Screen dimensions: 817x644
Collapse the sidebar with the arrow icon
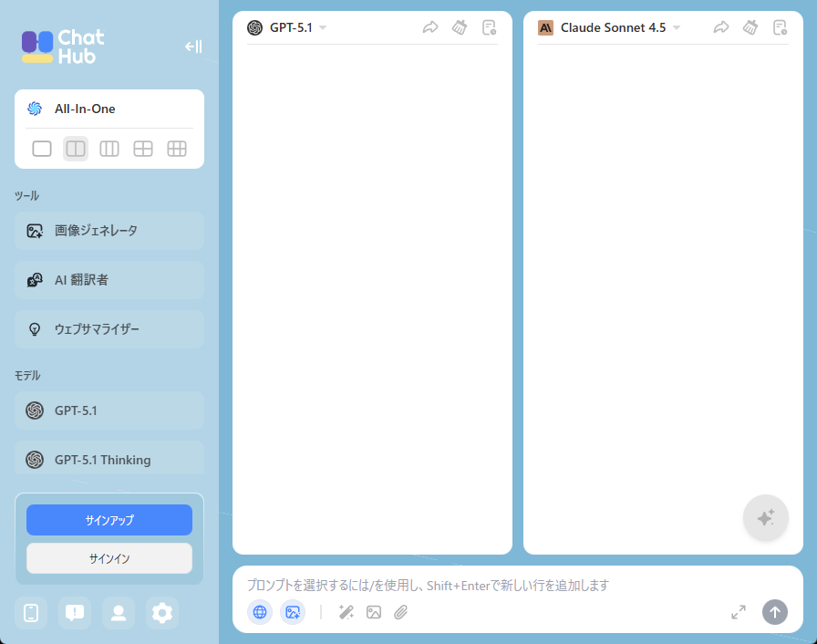[x=192, y=47]
